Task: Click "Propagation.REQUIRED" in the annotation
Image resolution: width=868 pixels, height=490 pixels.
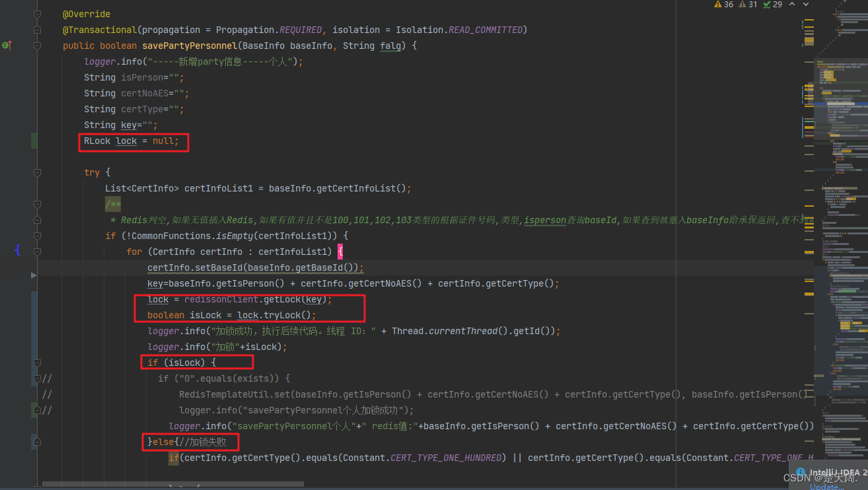Action: point(269,30)
